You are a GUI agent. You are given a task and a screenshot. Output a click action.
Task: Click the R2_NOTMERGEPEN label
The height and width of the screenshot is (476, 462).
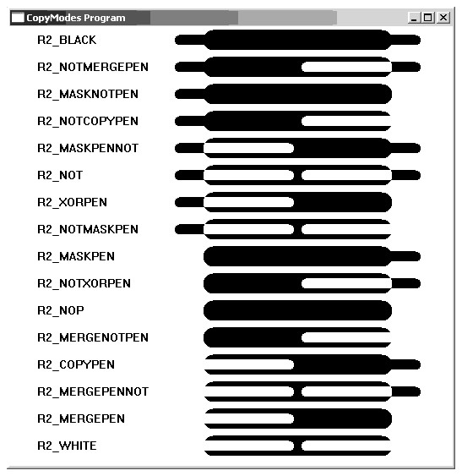pyautogui.click(x=93, y=67)
